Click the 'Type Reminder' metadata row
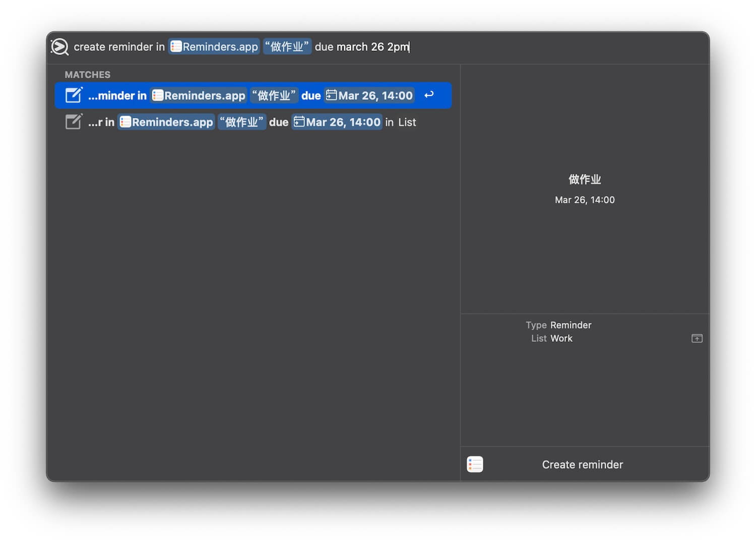Image resolution: width=756 pixels, height=543 pixels. tap(558, 325)
